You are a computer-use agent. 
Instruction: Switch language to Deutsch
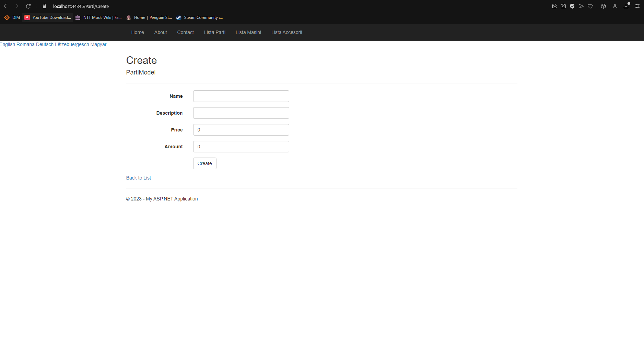(44, 44)
